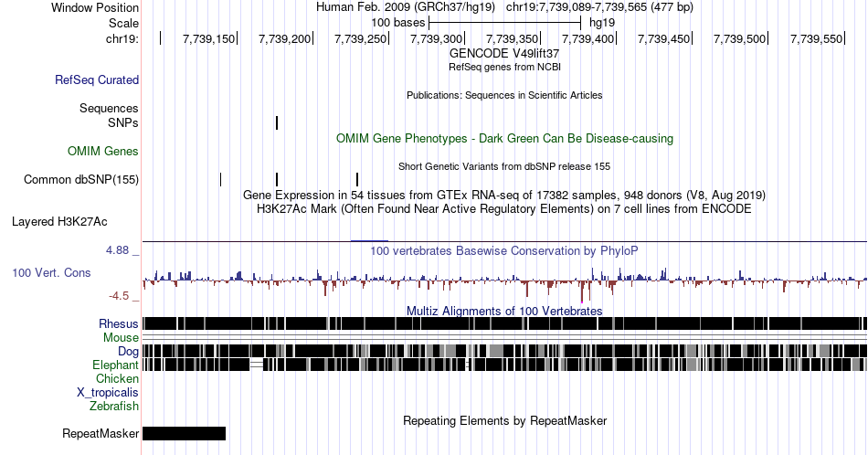
Task: Click 100 vertebrates Basewise Conservation by PhyloP title
Action: point(504,250)
